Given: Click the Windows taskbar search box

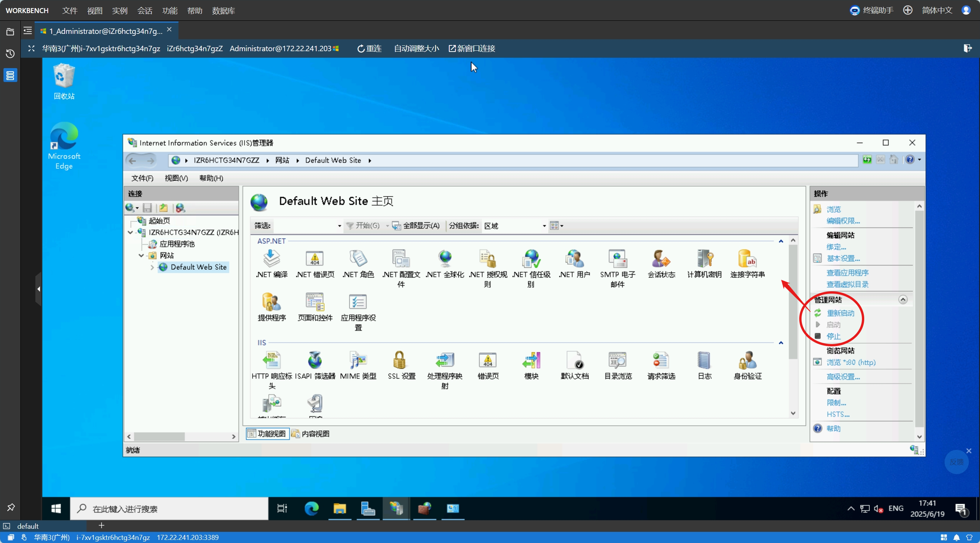Looking at the screenshot, I should 169,509.
